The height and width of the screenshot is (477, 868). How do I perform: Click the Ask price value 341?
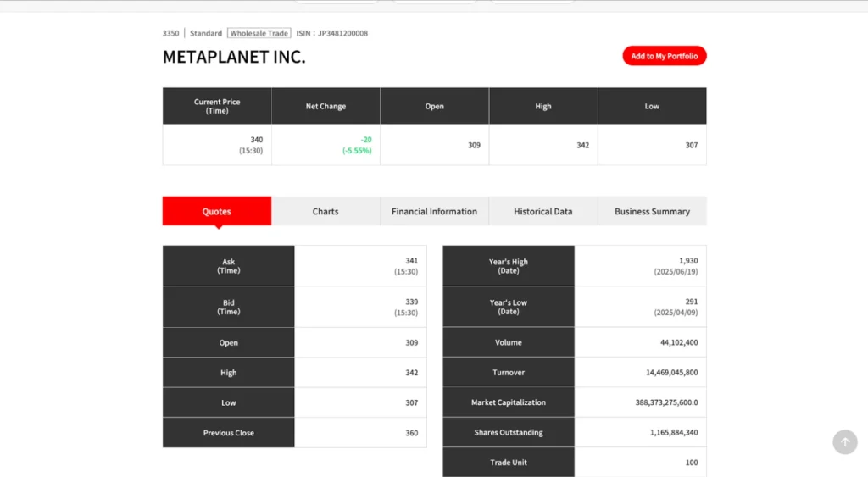[x=411, y=261]
